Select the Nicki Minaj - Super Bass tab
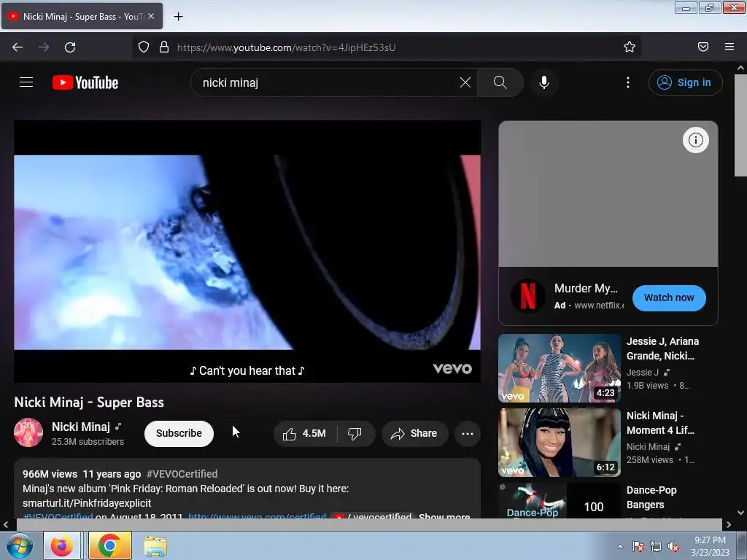Screen dimensions: 747x560 82,16
